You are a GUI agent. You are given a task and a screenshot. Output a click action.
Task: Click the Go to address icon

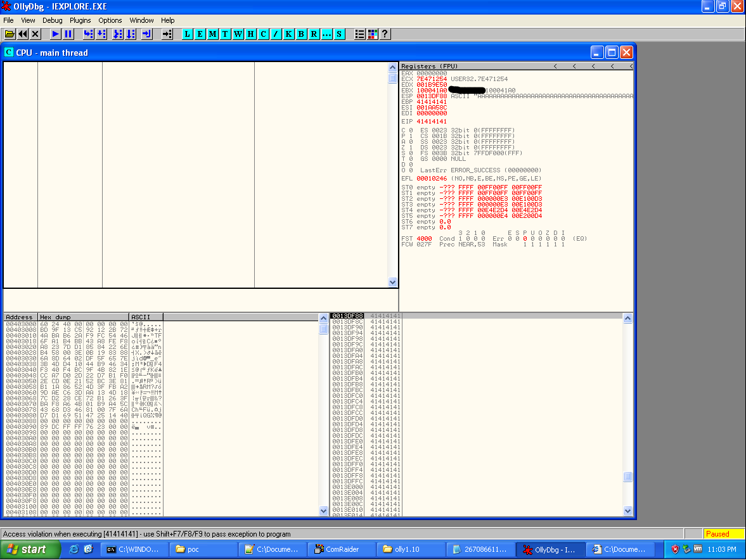pos(167,34)
